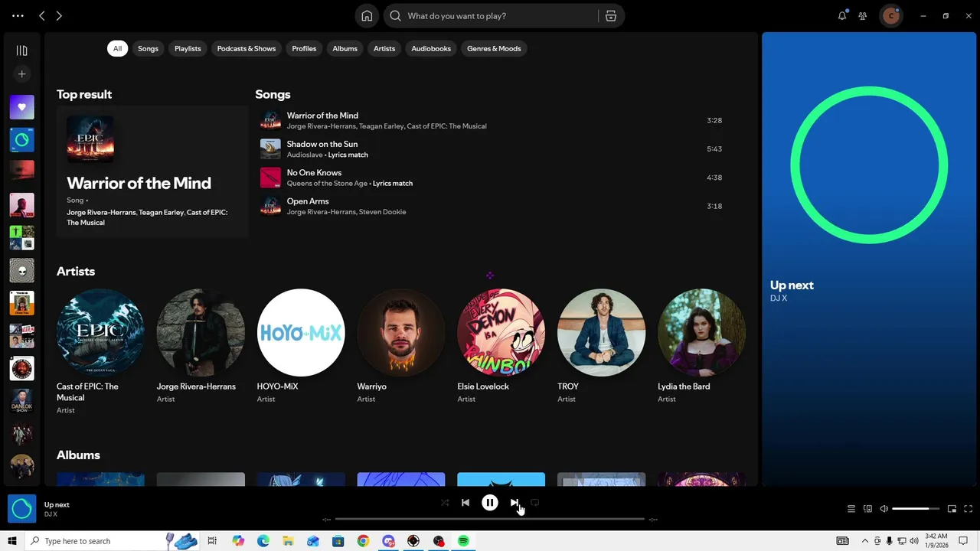Screen dimensions: 980x551
Task: Click the search magnifier icon
Action: pyautogui.click(x=396, y=16)
